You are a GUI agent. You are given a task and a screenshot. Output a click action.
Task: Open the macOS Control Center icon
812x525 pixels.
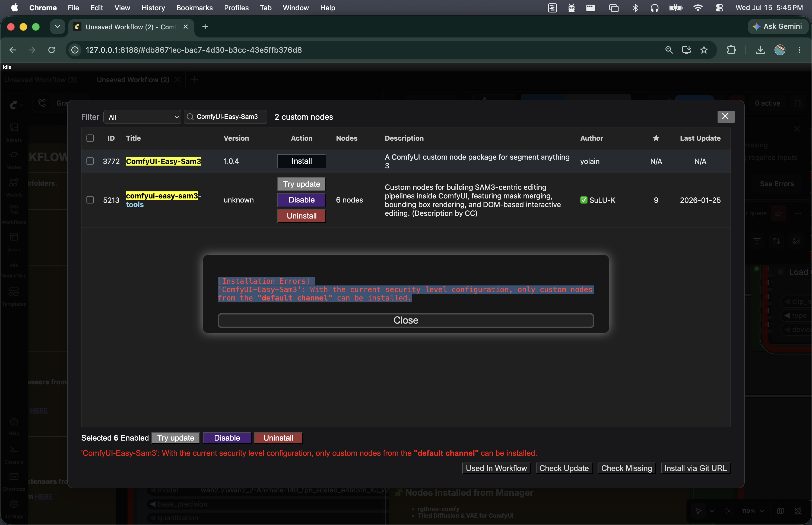click(x=719, y=8)
